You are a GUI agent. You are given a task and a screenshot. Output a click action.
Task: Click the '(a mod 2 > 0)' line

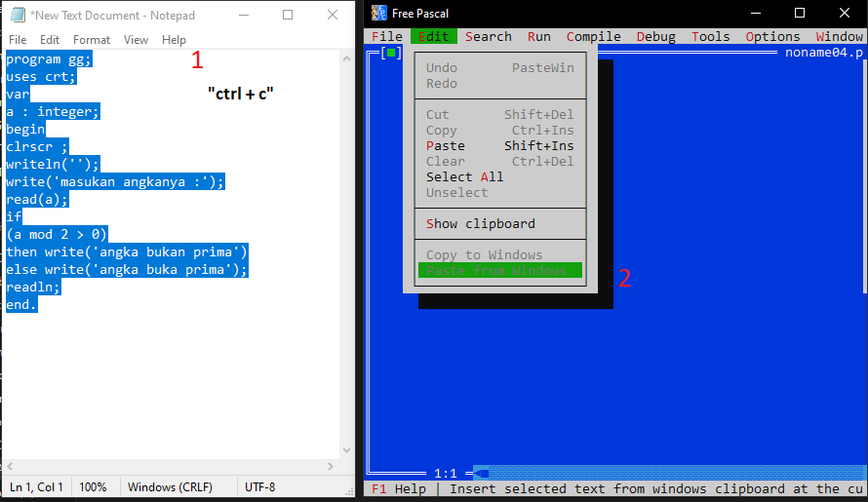coord(57,234)
